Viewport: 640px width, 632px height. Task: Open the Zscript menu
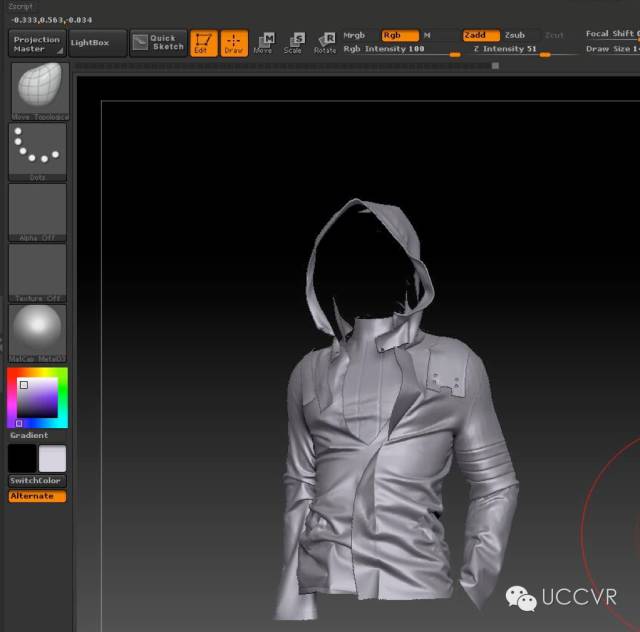pyautogui.click(x=20, y=7)
